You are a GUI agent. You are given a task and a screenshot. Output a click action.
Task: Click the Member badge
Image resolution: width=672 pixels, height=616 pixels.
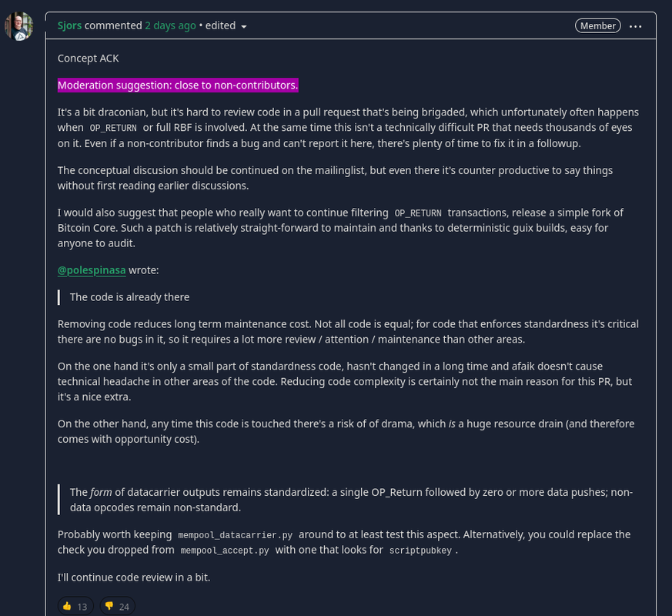coord(598,25)
